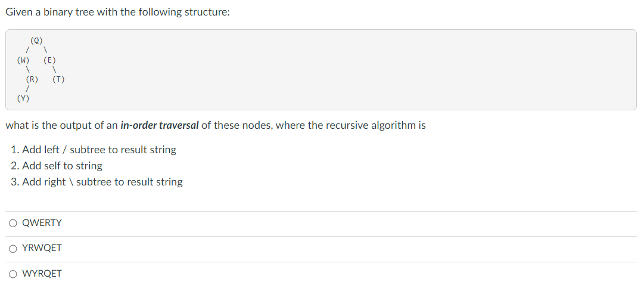This screenshot has height=288, width=644.
Task: Click the bold in-order traversal text
Action: pos(159,125)
